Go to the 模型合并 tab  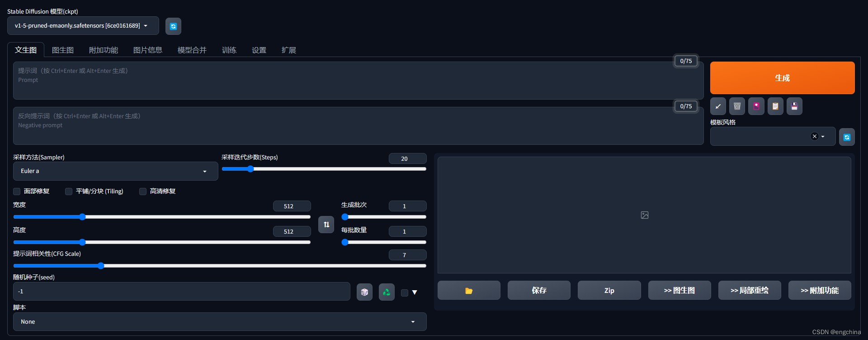pos(192,50)
